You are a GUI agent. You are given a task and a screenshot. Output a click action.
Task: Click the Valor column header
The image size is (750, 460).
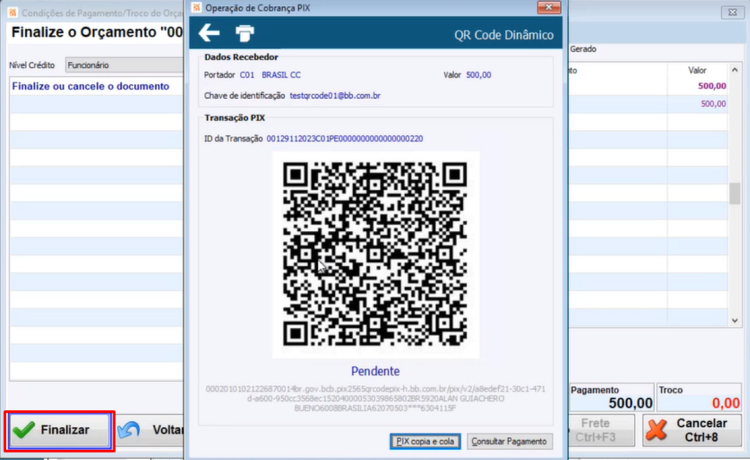[697, 70]
